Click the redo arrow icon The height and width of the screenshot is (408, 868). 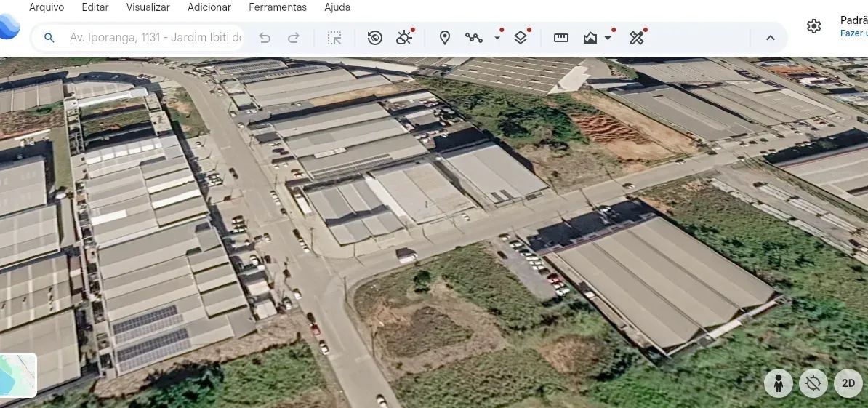click(x=294, y=38)
